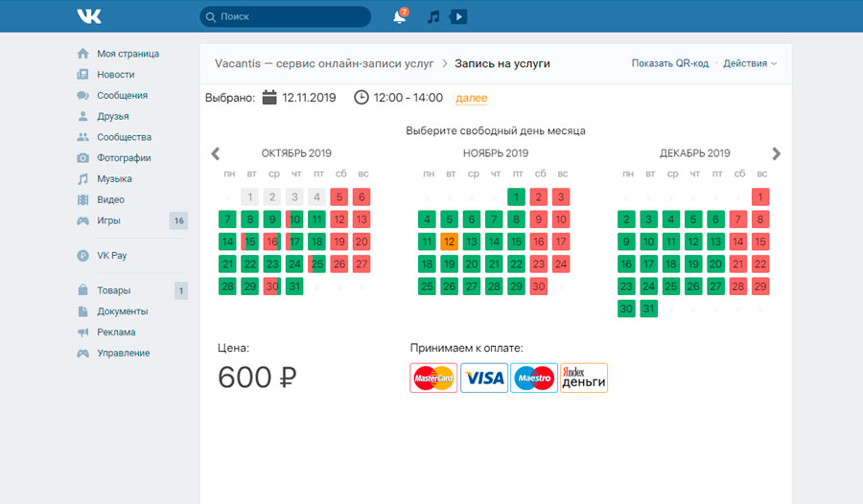Choose the VISA payment logo
Image resolution: width=863 pixels, height=504 pixels.
coord(484,378)
